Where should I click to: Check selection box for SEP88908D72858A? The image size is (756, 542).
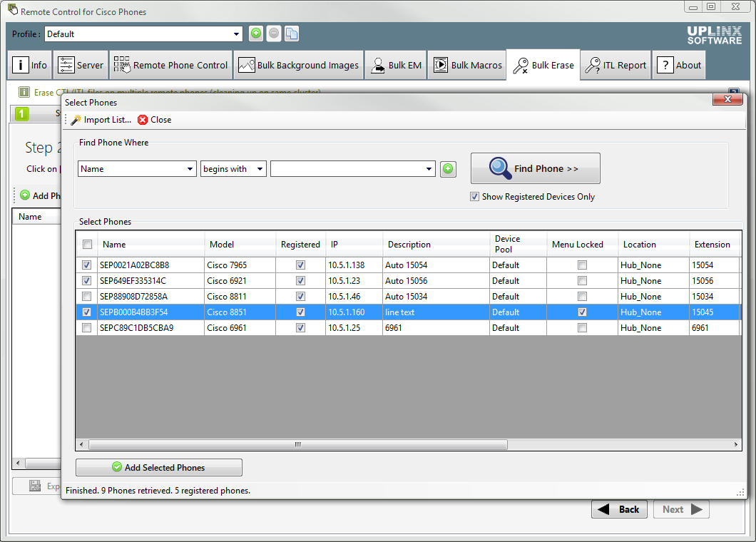[x=87, y=297]
